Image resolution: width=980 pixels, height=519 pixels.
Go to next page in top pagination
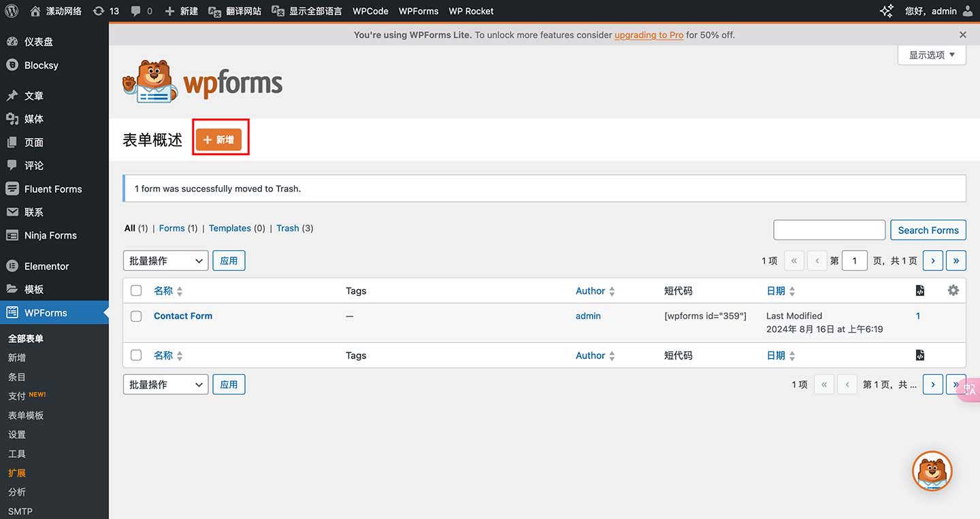click(933, 261)
